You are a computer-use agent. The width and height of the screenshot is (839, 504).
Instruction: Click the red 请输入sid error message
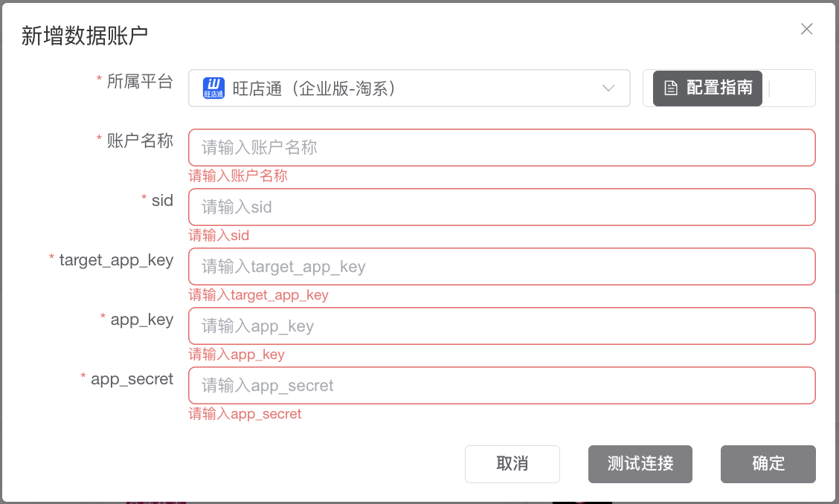[219, 236]
